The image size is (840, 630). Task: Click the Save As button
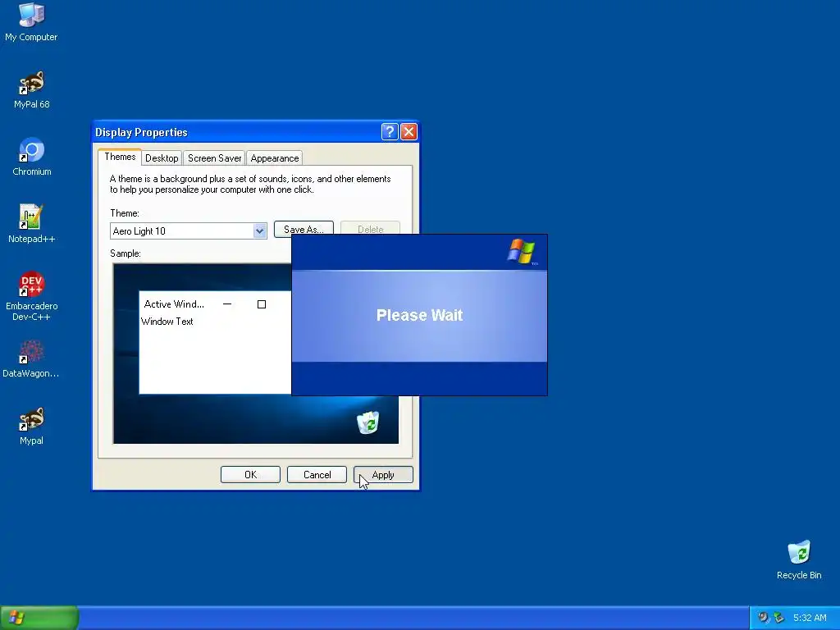coord(304,229)
